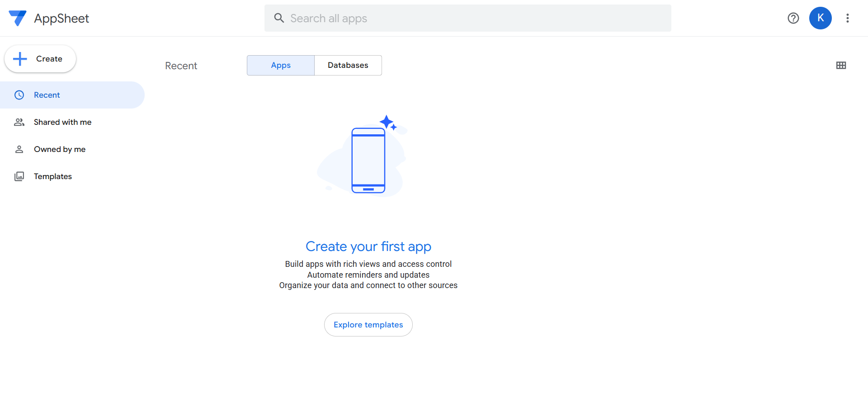868x393 pixels.
Task: Click the Templates gallery icon
Action: tap(19, 176)
